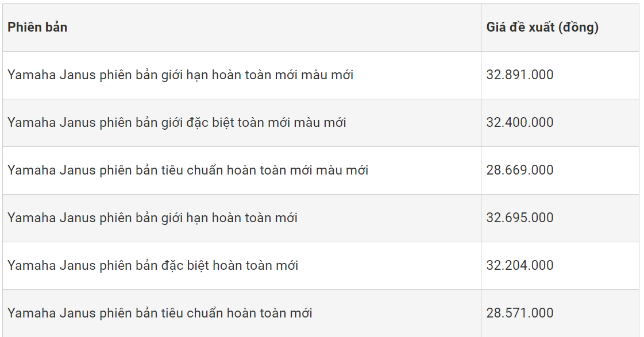The height and width of the screenshot is (337, 644).
Task: Click the "Phiên bản" column header
Action: click(x=37, y=27)
